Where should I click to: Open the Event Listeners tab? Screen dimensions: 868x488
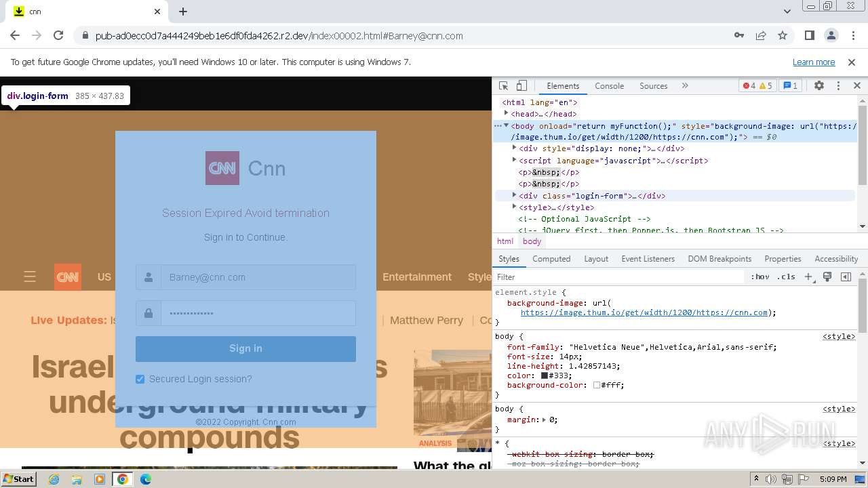[x=648, y=259]
